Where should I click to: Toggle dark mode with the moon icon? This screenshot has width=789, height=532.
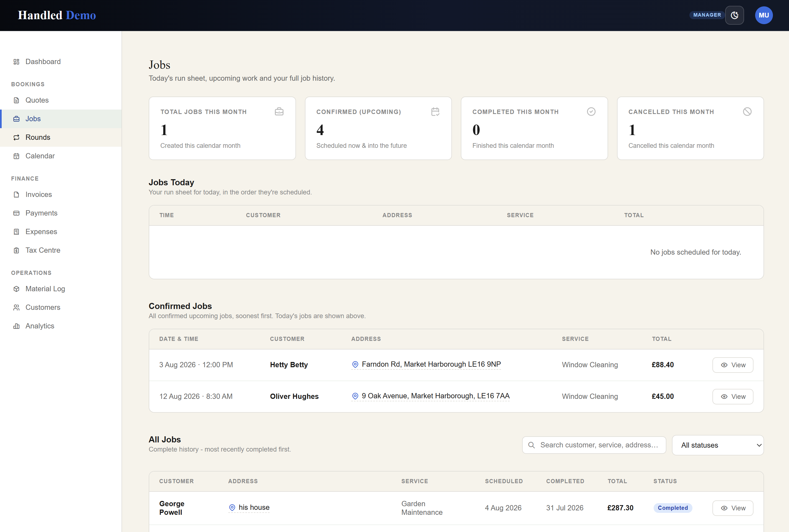coord(734,15)
